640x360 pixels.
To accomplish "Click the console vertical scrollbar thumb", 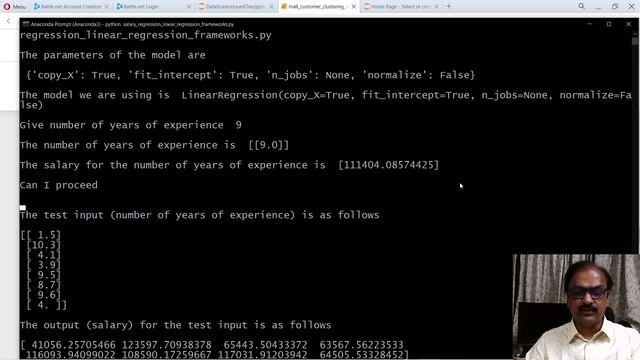I will [x=635, y=41].
